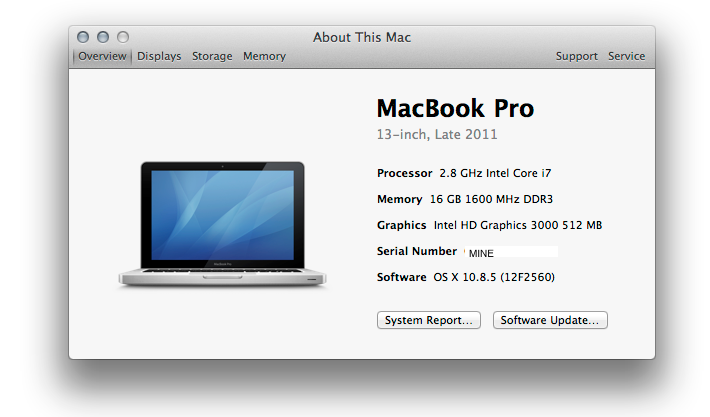710x417 pixels.
Task: Click the MacBook Pro laptop image
Action: [x=222, y=224]
